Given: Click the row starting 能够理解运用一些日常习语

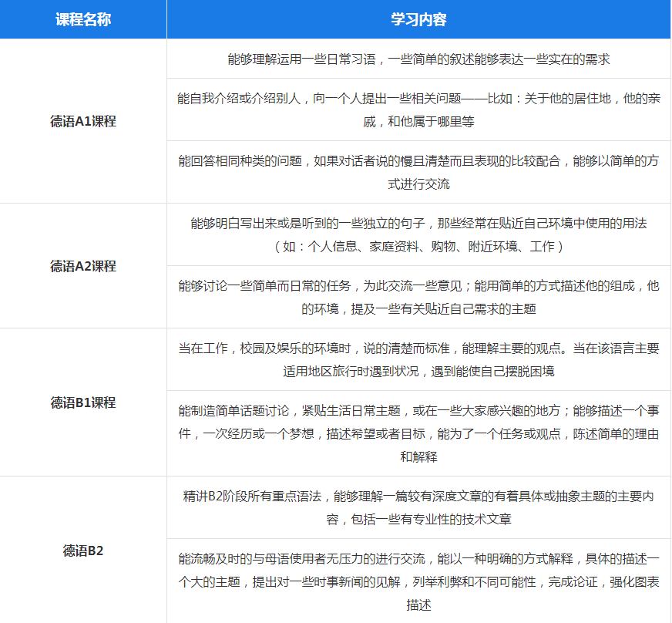Looking at the screenshot, I should (x=418, y=59).
